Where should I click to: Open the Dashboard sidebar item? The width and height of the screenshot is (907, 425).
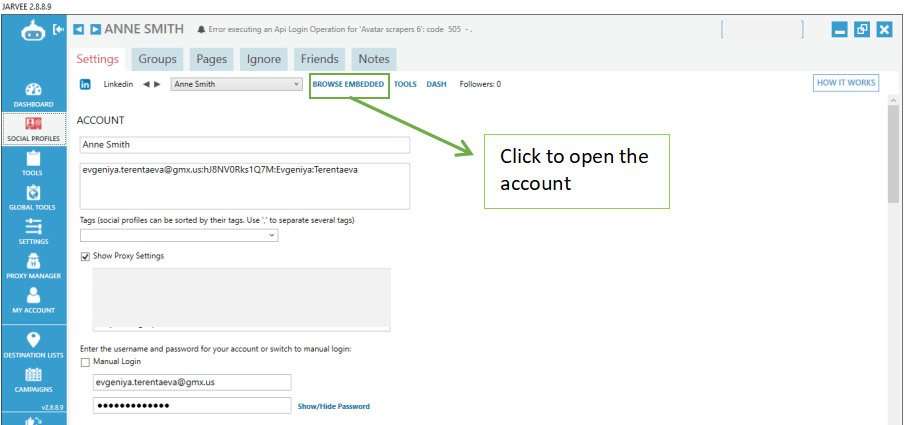(x=33, y=95)
